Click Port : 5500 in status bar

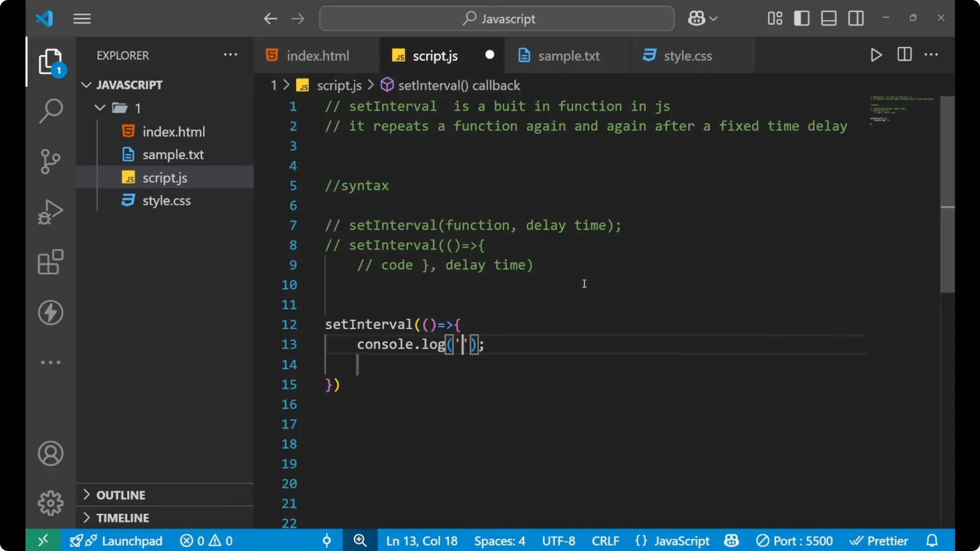click(x=795, y=540)
